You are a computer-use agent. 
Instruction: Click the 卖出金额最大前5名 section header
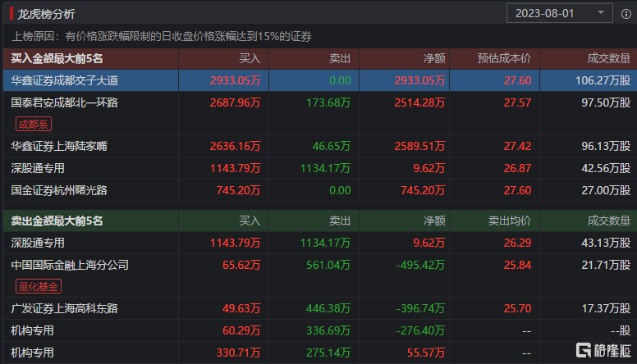click(x=57, y=221)
